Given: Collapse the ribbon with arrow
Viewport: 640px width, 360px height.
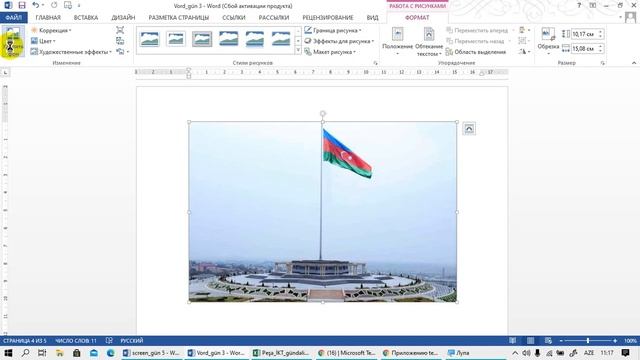Looking at the screenshot, I should tap(633, 63).
